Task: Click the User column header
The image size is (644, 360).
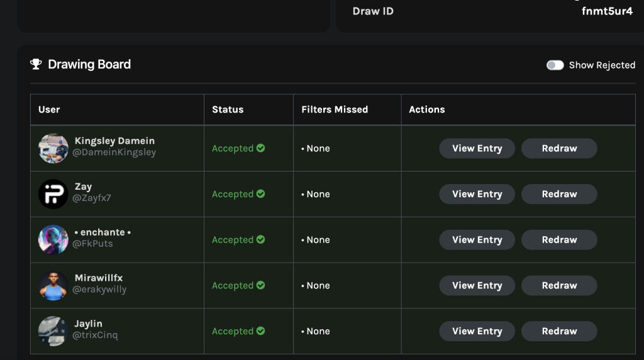Action: 49,109
